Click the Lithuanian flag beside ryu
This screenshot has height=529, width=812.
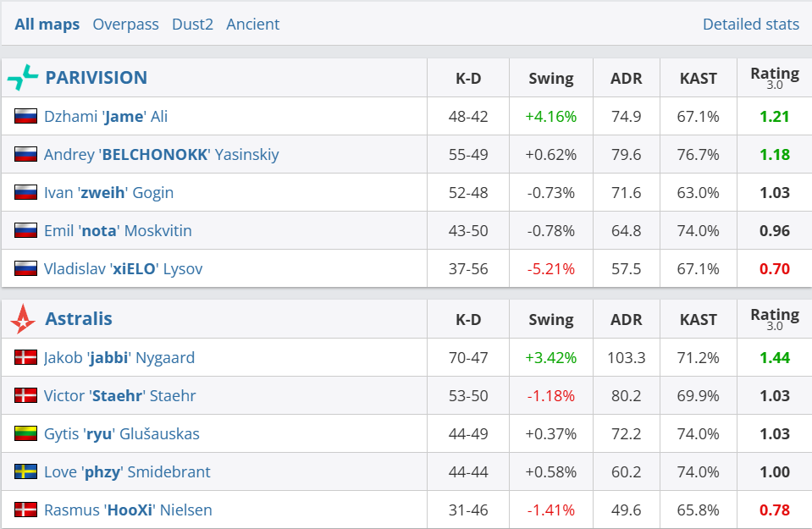[26, 433]
